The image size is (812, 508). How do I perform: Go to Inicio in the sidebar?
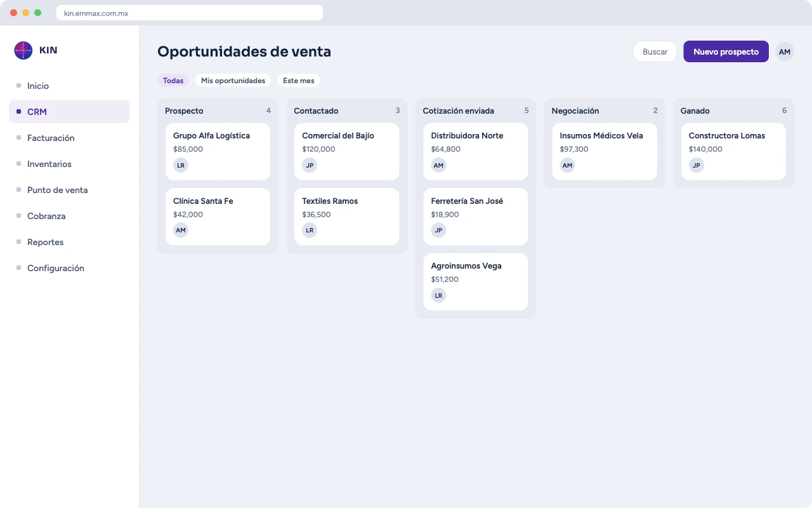(x=69, y=86)
